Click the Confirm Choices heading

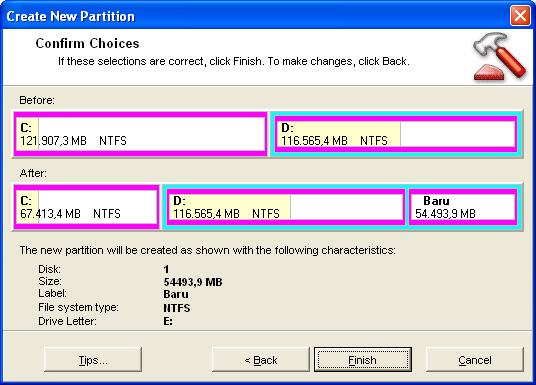(88, 43)
